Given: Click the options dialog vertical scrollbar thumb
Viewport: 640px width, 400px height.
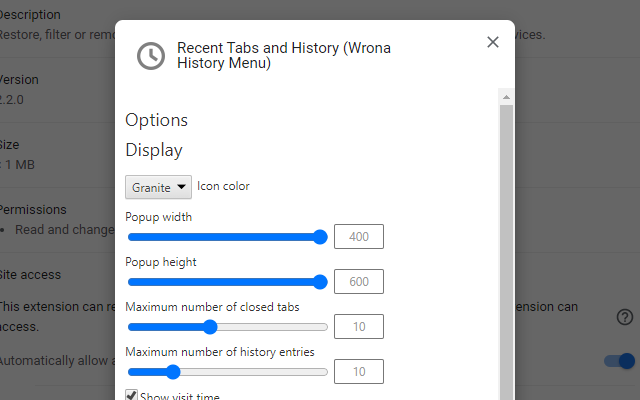Looking at the screenshot, I should [x=506, y=250].
